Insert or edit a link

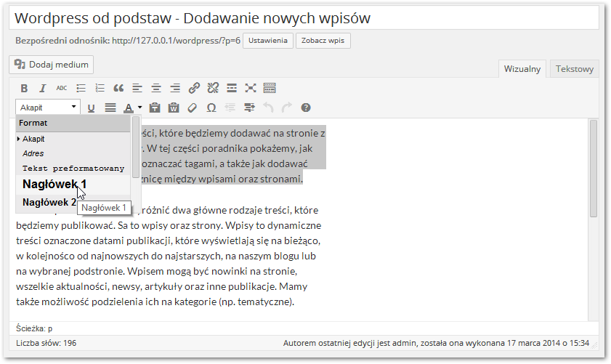[x=194, y=89]
